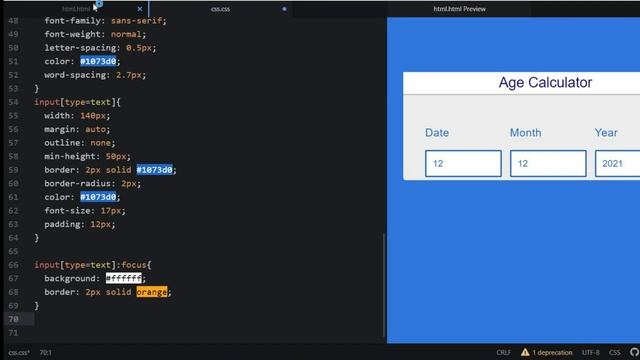This screenshot has width=640, height=360.
Task: Click the Year label in preview
Action: [606, 133]
